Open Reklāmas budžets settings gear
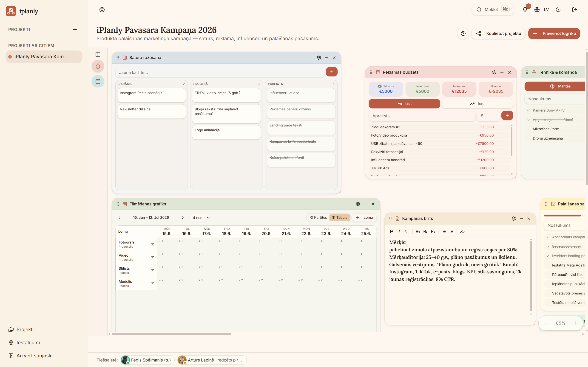588x367 pixels. [494, 72]
